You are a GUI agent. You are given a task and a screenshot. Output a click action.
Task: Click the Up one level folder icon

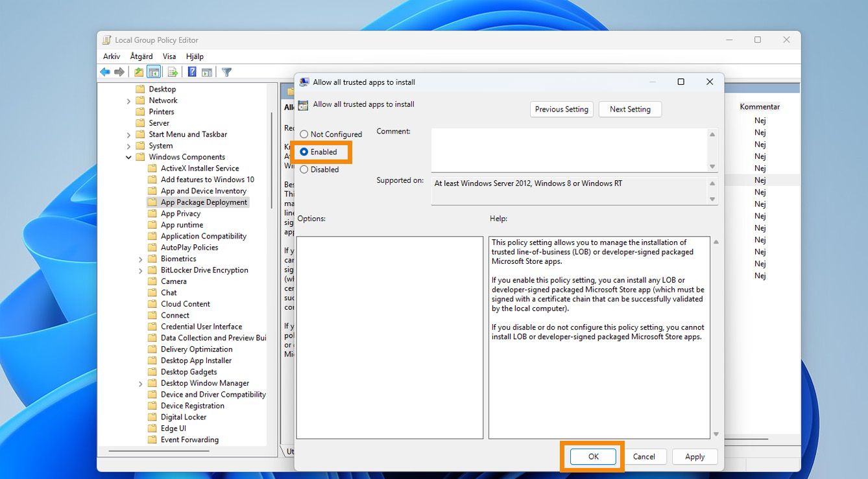[139, 72]
